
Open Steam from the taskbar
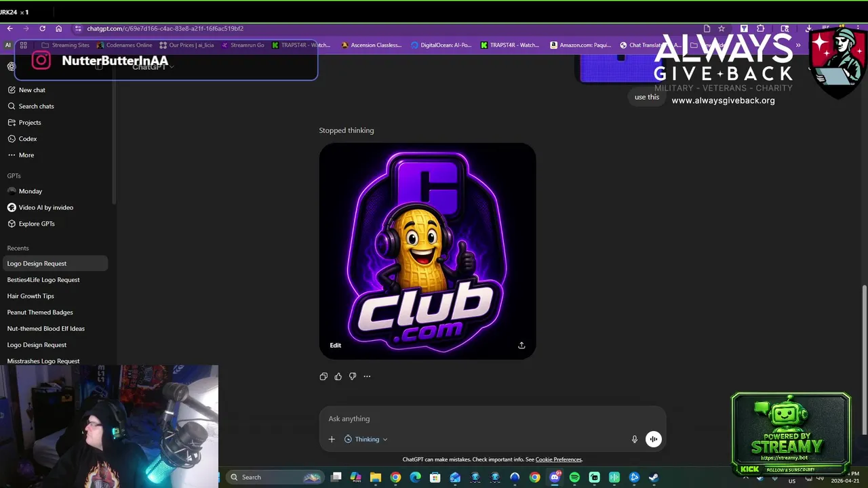pyautogui.click(x=654, y=477)
